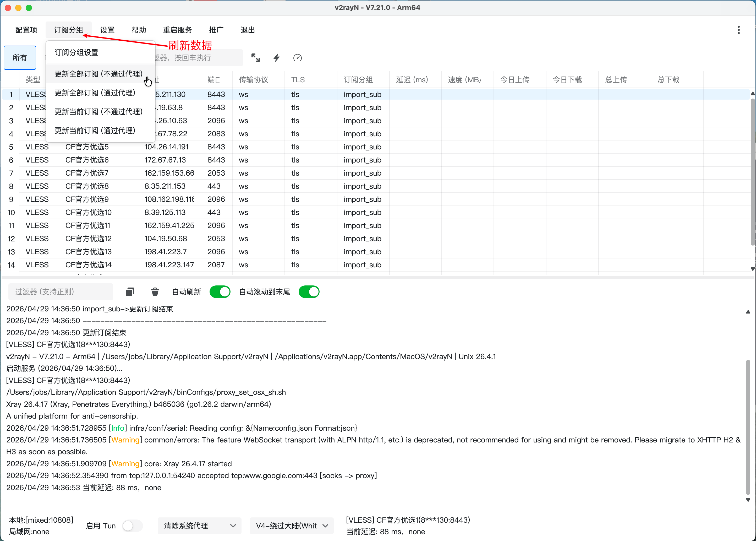Select the CF官方优选12 server row
756x541 pixels.
click(x=376, y=239)
